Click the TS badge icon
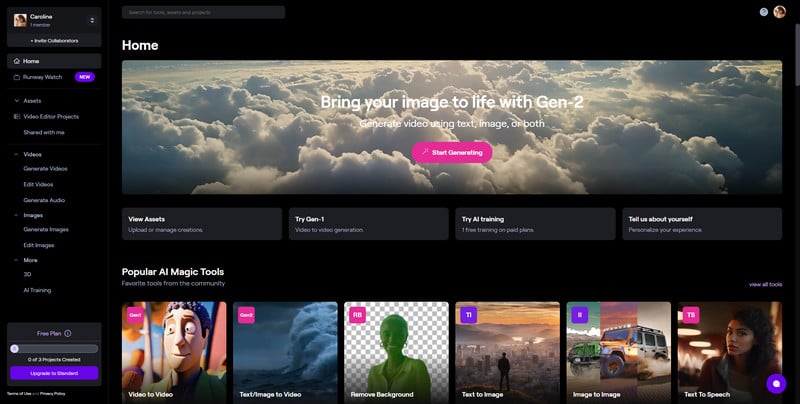 691,315
